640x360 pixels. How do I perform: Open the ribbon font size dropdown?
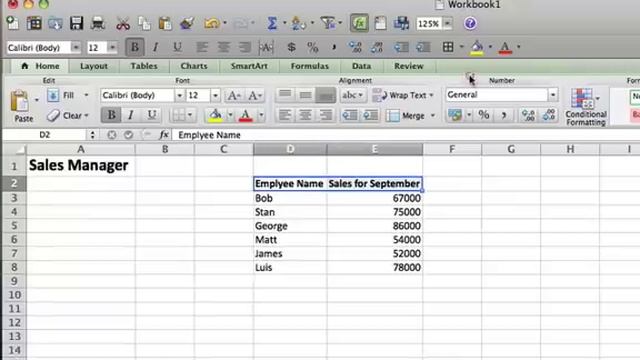(215, 96)
